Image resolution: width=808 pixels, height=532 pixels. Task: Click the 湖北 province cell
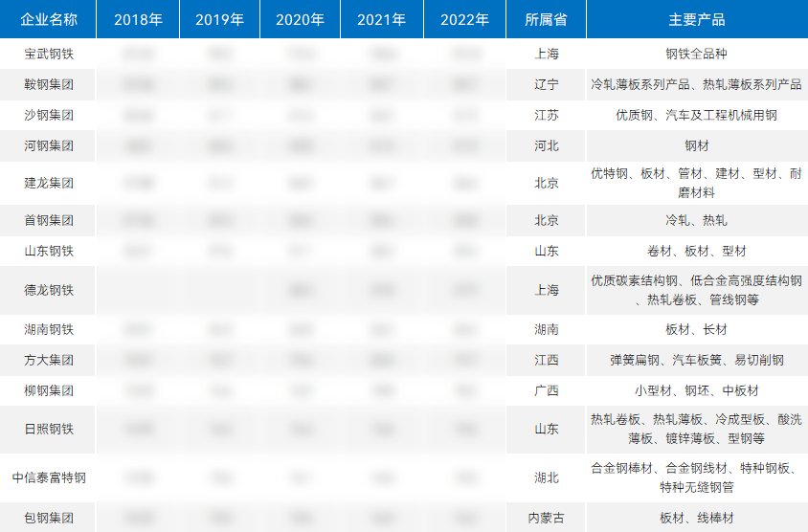[547, 477]
